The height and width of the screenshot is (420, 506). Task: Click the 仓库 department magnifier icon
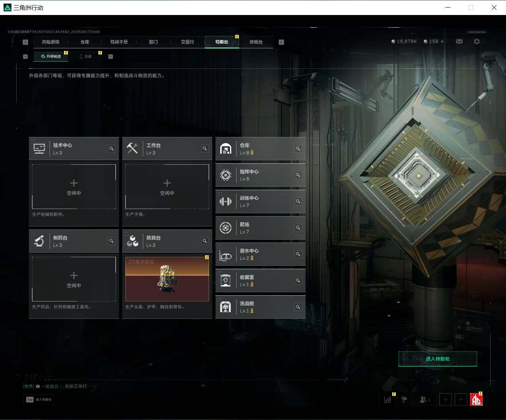(x=298, y=149)
